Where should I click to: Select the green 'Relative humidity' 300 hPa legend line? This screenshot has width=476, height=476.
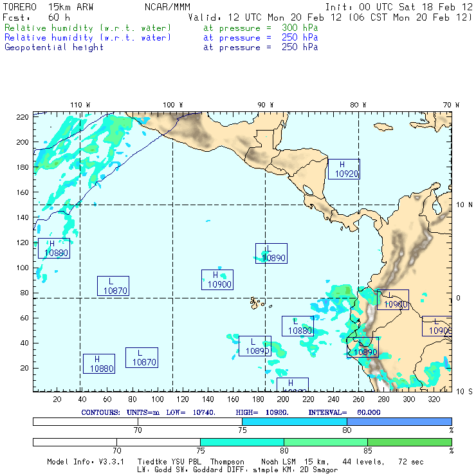pos(161,28)
